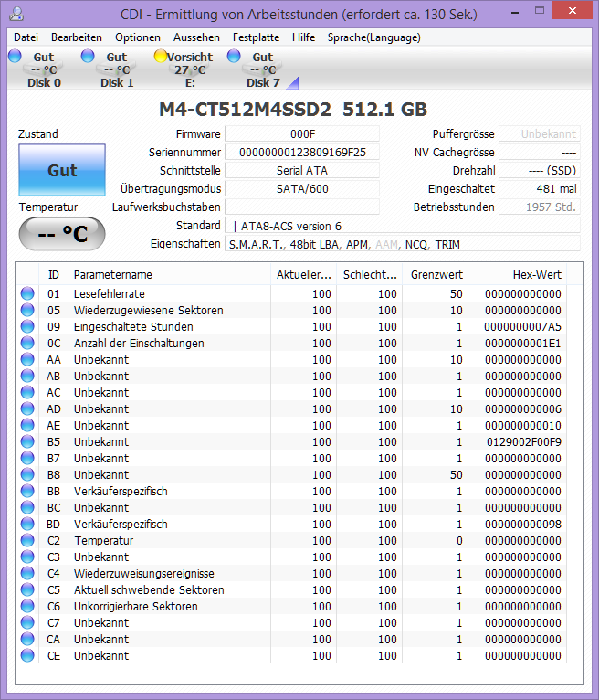Open the Festplatte menu
Screen dimensions: 599x700
[256, 37]
